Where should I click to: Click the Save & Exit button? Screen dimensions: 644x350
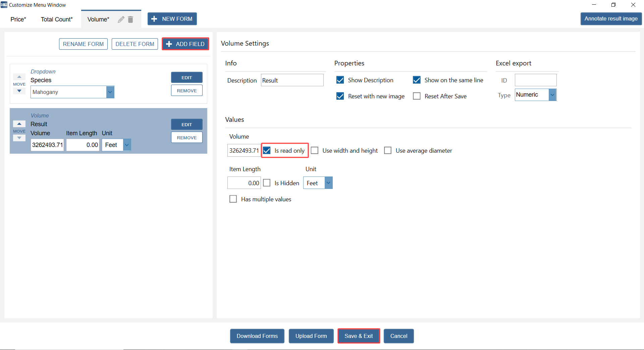[x=359, y=336]
